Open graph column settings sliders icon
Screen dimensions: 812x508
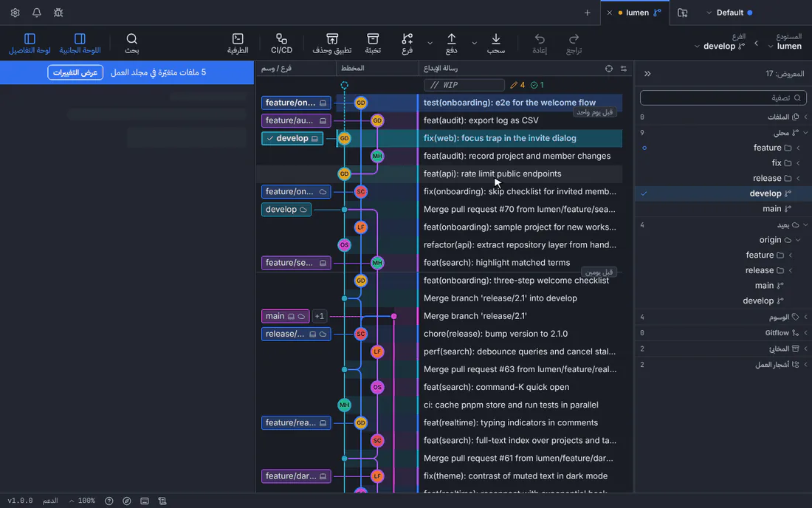624,69
